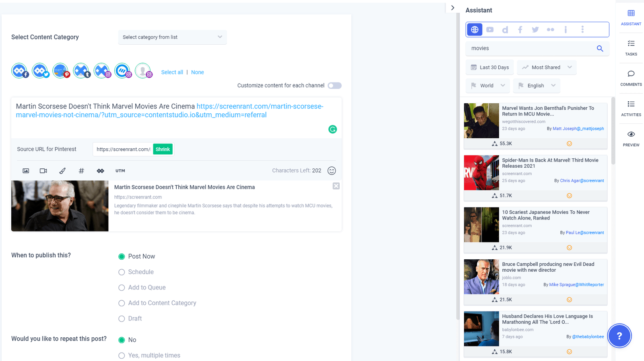Switch to YouTube source in Assistant
The image size is (644, 361).
(490, 29)
